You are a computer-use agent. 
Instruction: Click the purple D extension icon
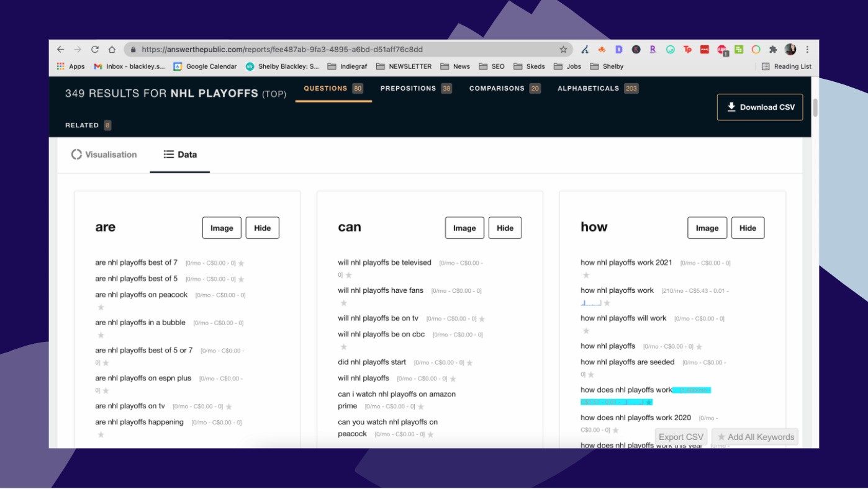[x=619, y=50]
